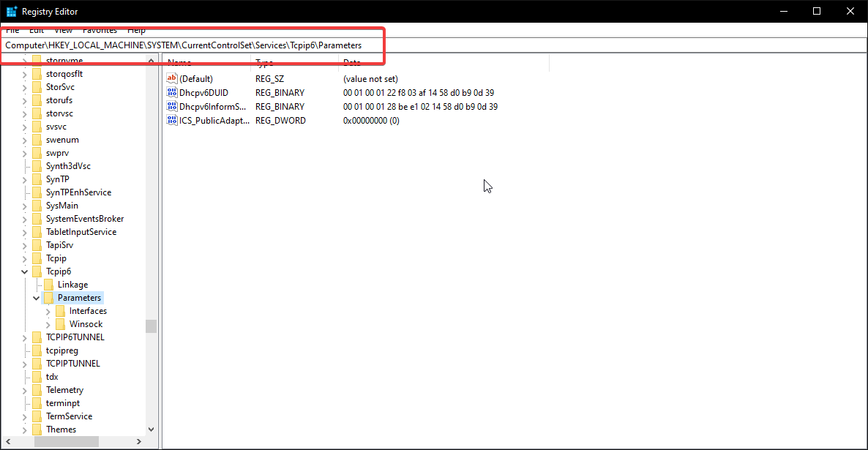Click the StorSvc folder icon

pos(37,87)
